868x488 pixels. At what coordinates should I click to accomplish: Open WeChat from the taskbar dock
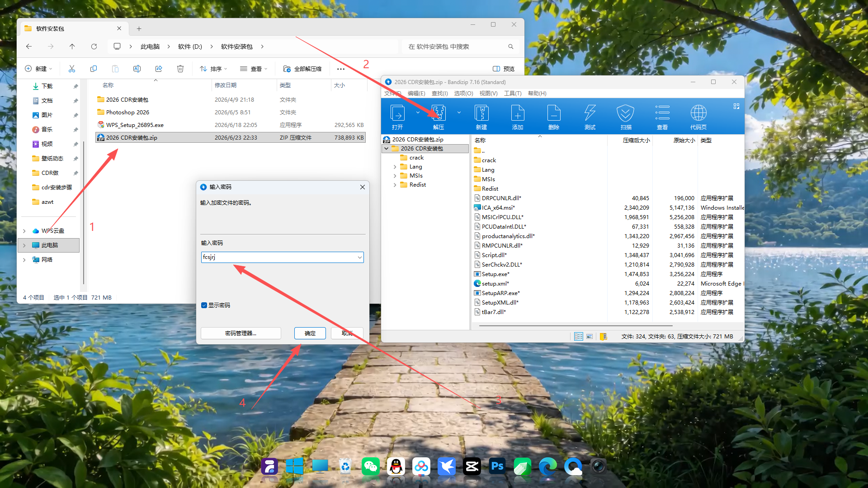click(371, 466)
